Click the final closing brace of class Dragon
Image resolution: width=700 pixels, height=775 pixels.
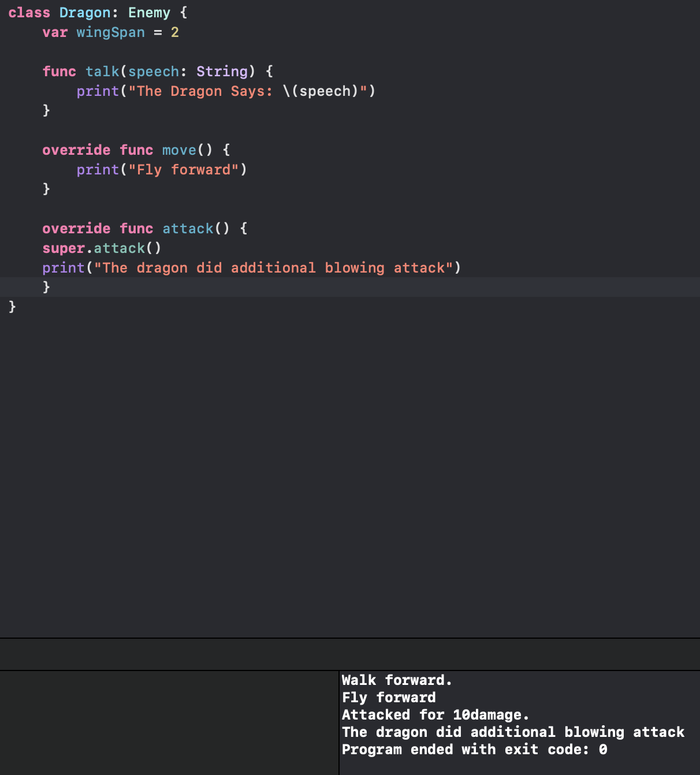pyautogui.click(x=12, y=307)
